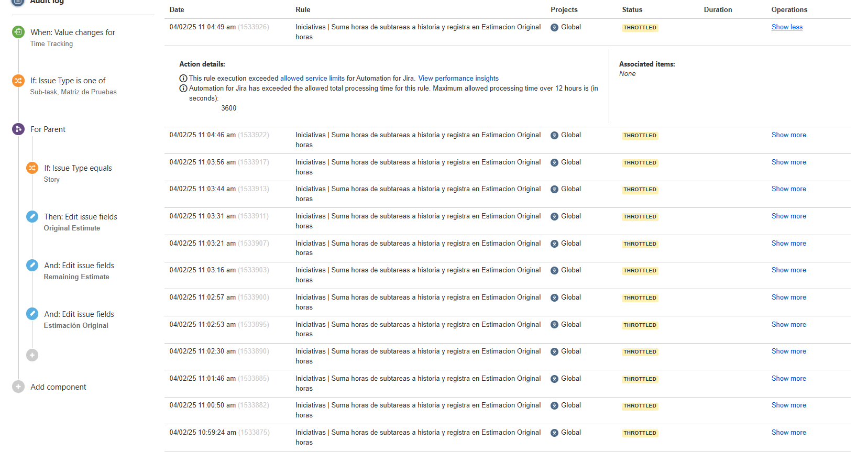Image resolution: width=868 pixels, height=452 pixels.
Task: Select the 'For Parent' branch step
Action: 48,129
